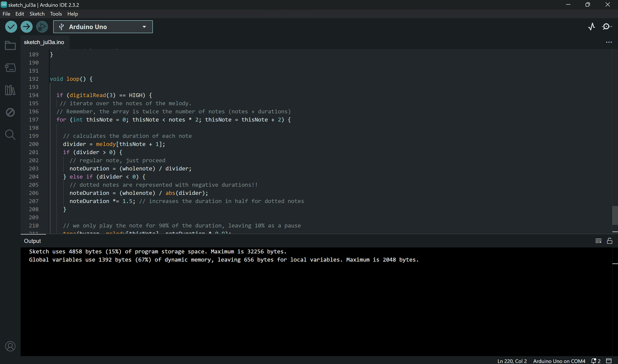This screenshot has height=364, width=618.
Task: Open the Serial Monitor icon
Action: [x=607, y=27]
